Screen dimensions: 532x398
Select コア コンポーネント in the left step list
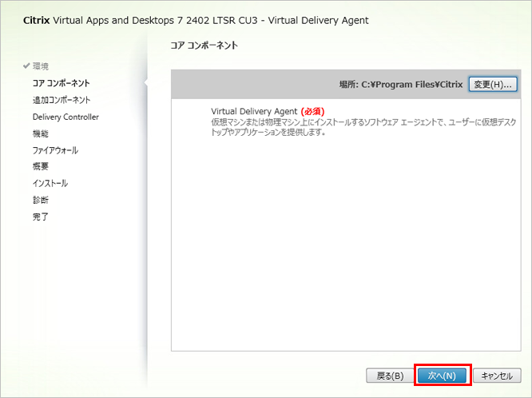pos(61,82)
